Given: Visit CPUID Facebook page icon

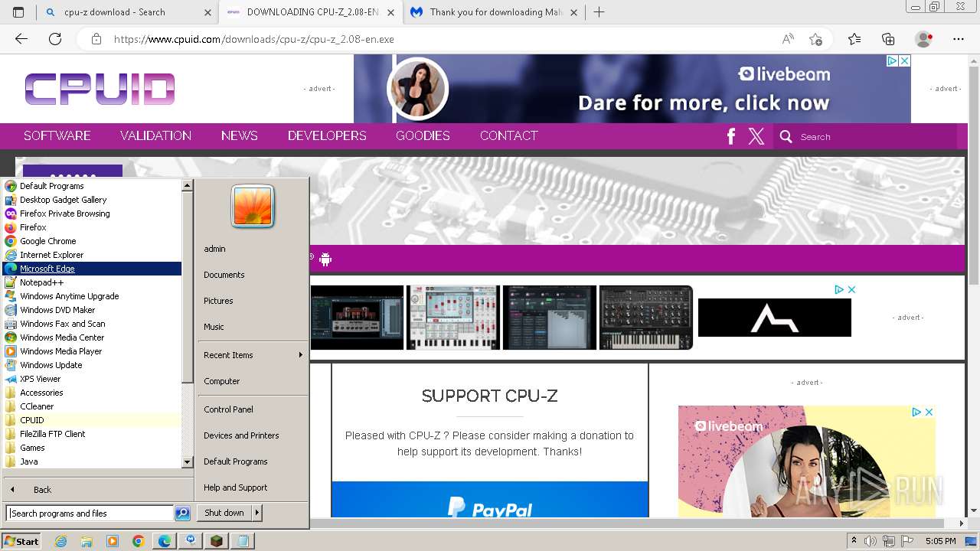Looking at the screenshot, I should pyautogui.click(x=731, y=136).
